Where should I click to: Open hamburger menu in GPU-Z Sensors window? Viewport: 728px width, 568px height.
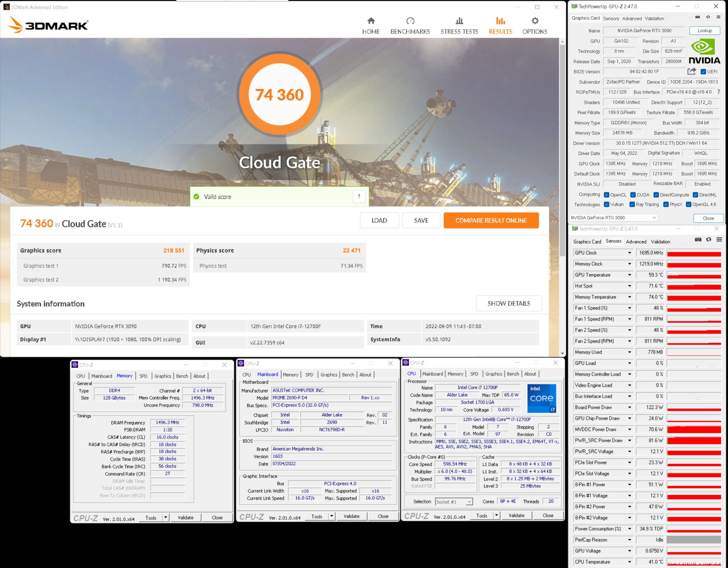pos(719,239)
